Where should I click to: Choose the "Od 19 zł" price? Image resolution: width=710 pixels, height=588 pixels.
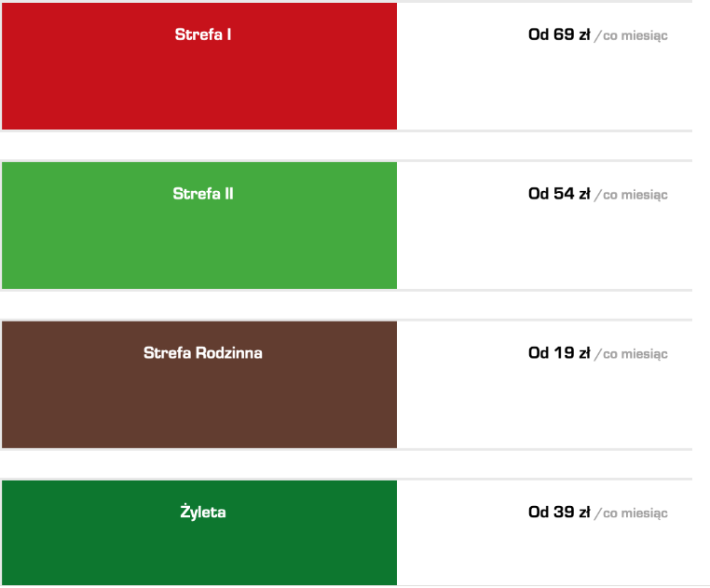(x=559, y=353)
